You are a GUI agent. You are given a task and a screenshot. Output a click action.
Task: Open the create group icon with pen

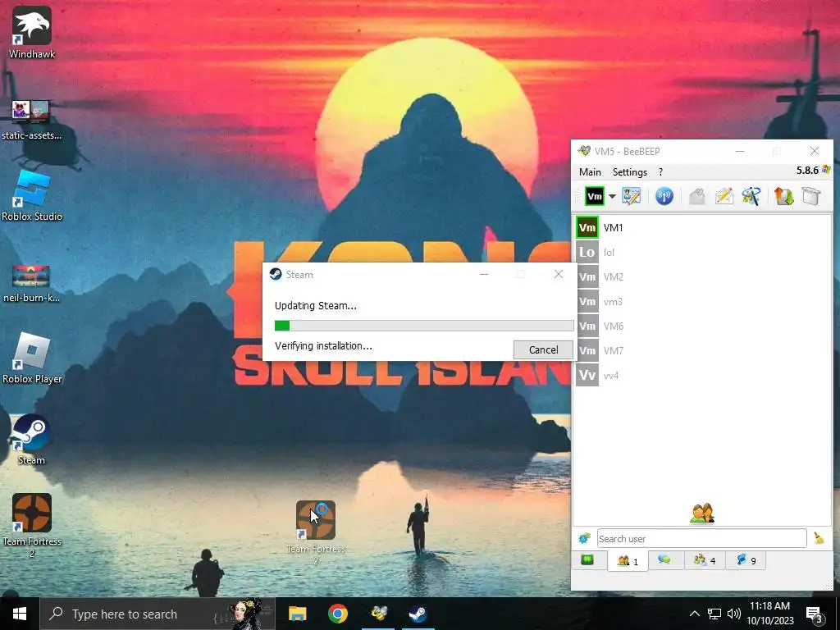(x=751, y=196)
